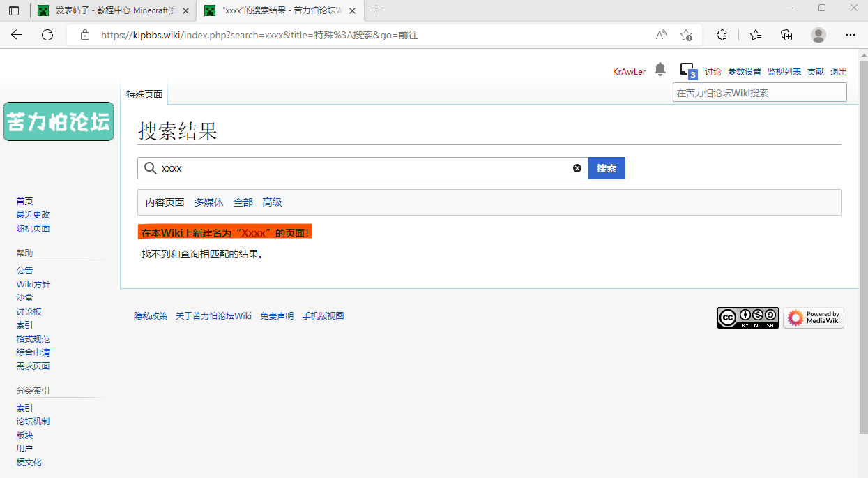Select the 内容页面 search profile

click(165, 202)
